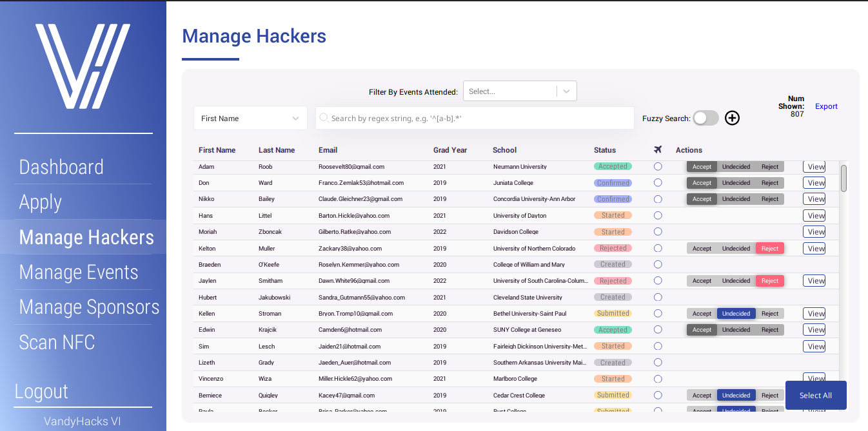
Task: Click the airplane column header icon
Action: [657, 149]
